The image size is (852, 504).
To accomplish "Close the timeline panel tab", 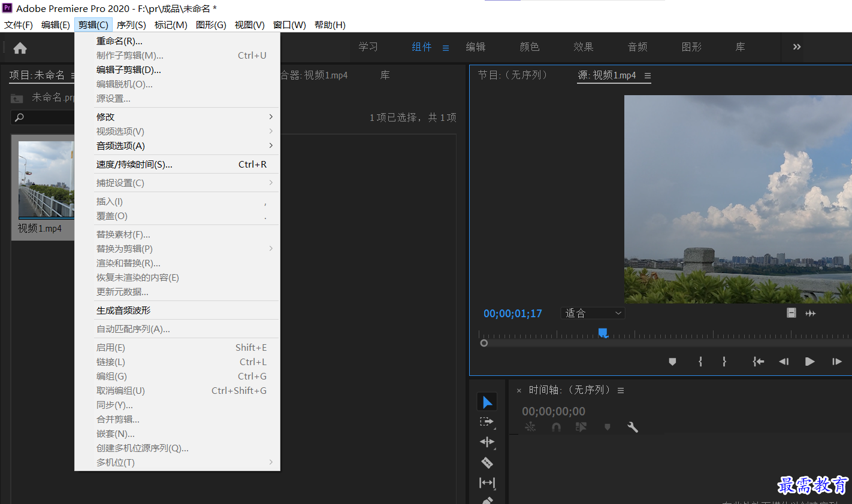I will tap(519, 390).
